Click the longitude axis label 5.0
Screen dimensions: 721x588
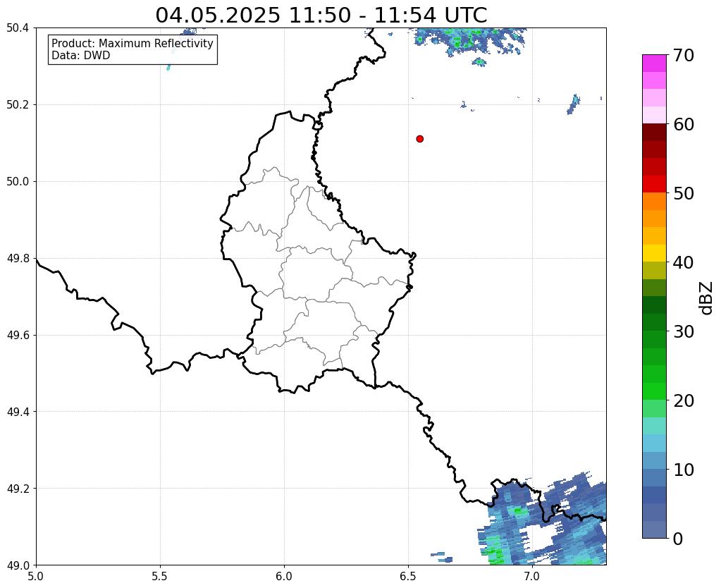(36, 576)
